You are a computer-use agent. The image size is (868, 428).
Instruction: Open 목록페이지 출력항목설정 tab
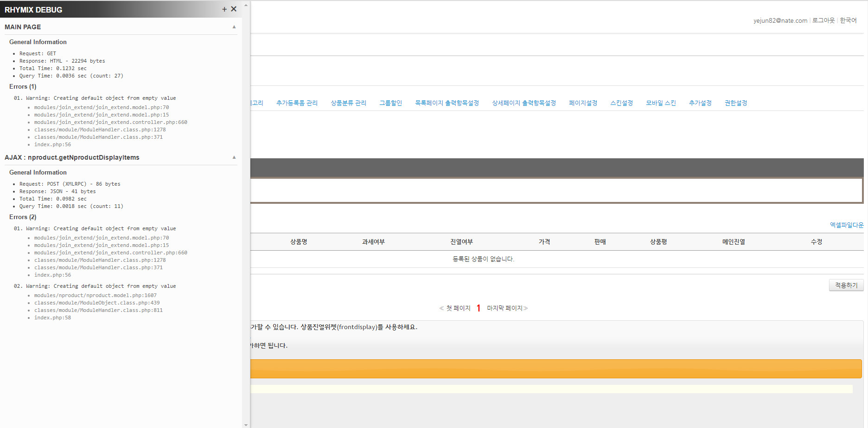coord(447,103)
